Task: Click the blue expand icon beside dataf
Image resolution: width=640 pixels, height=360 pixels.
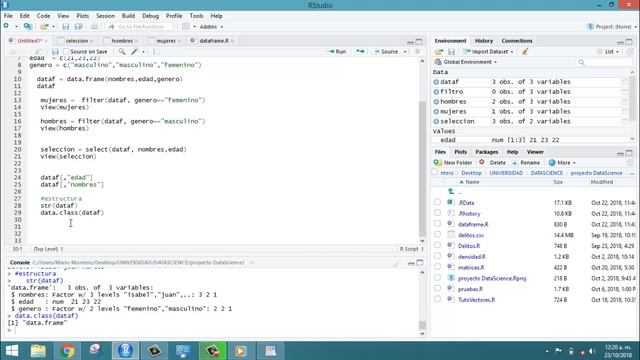Action: (x=436, y=82)
